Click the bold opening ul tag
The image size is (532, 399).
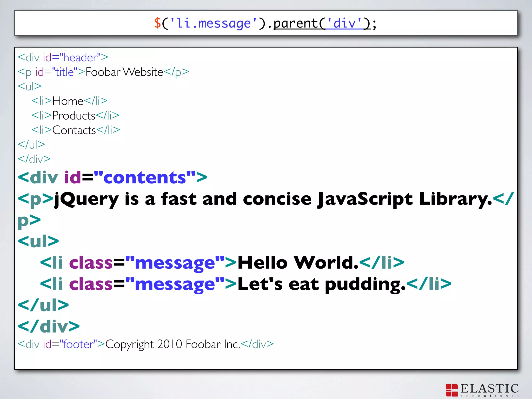[x=38, y=241]
